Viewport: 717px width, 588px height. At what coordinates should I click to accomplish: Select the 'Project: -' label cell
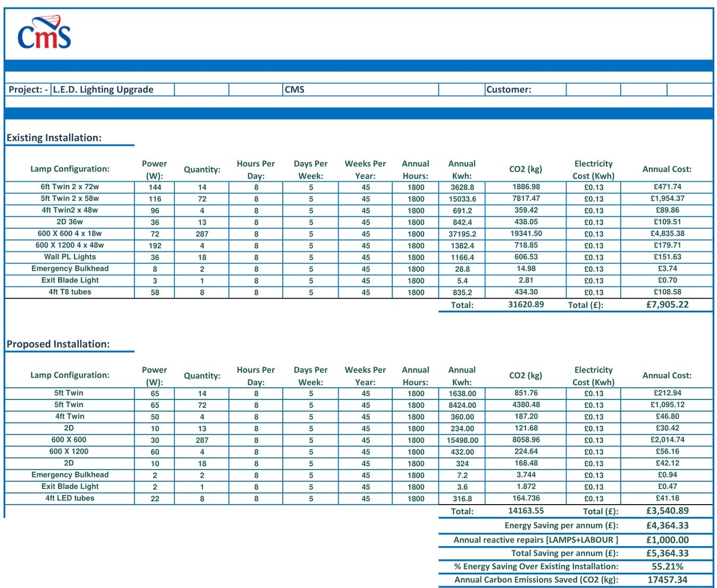pyautogui.click(x=28, y=89)
